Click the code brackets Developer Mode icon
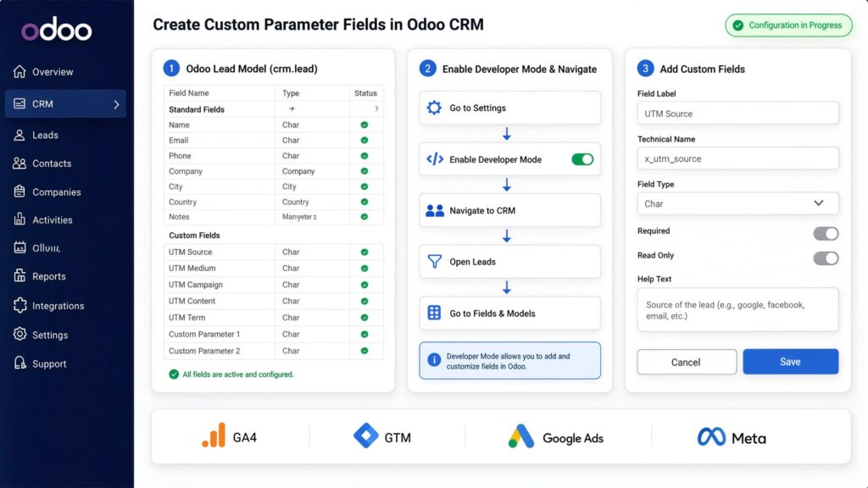 pos(435,159)
